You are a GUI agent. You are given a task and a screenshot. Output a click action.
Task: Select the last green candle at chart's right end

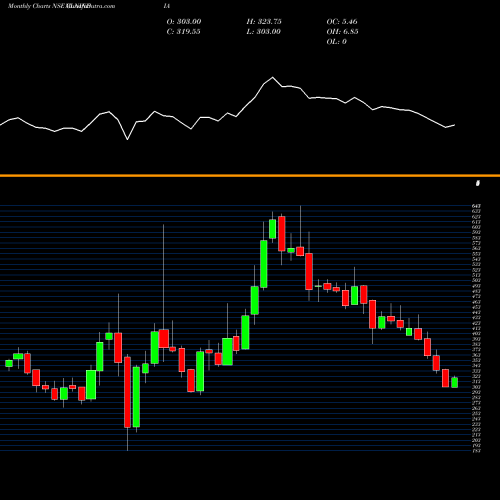[x=455, y=382]
